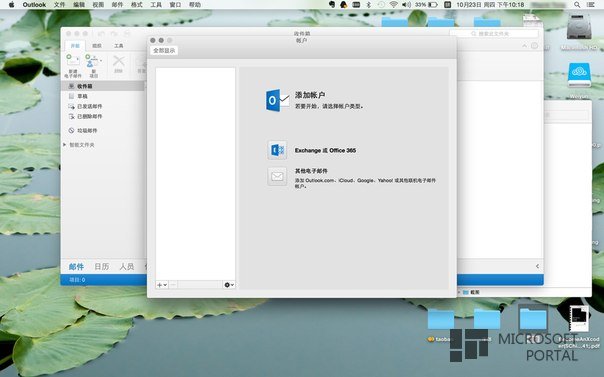Viewport: 604px width, 377px height.
Task: Open the 工具 menu in menu bar
Action: pyautogui.click(x=156, y=5)
